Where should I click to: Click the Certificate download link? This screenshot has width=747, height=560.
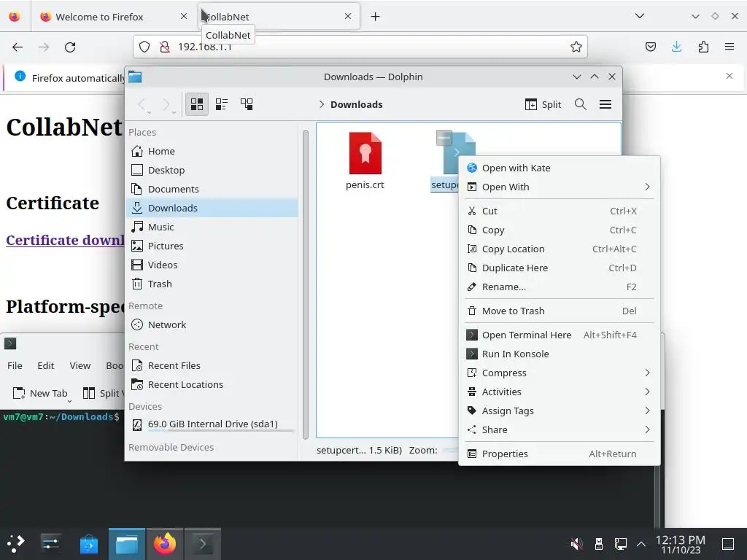65,240
